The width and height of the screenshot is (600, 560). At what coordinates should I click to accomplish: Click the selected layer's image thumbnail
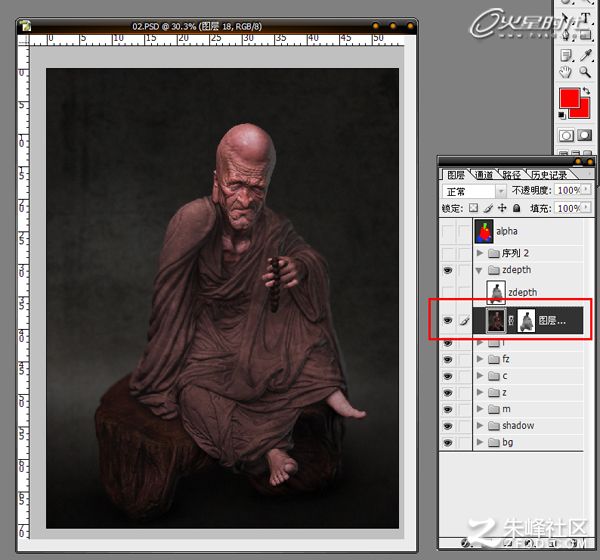click(496, 321)
